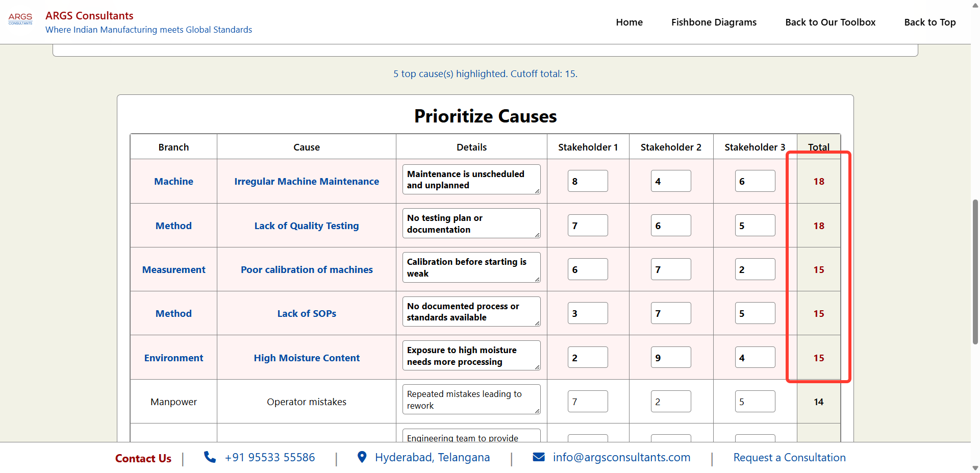Edit Stakeholder 3 score for Operator mistakes

(x=755, y=402)
